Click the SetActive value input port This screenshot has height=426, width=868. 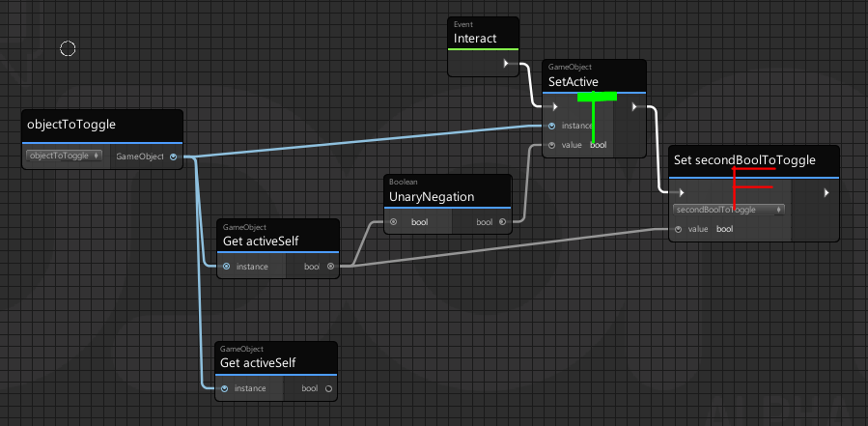[x=552, y=145]
